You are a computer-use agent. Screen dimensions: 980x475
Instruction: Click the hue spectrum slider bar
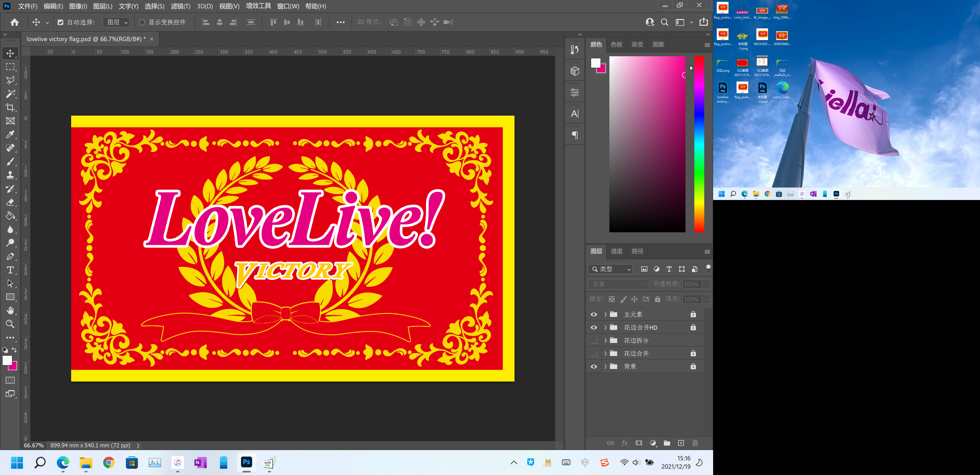[x=699, y=144]
